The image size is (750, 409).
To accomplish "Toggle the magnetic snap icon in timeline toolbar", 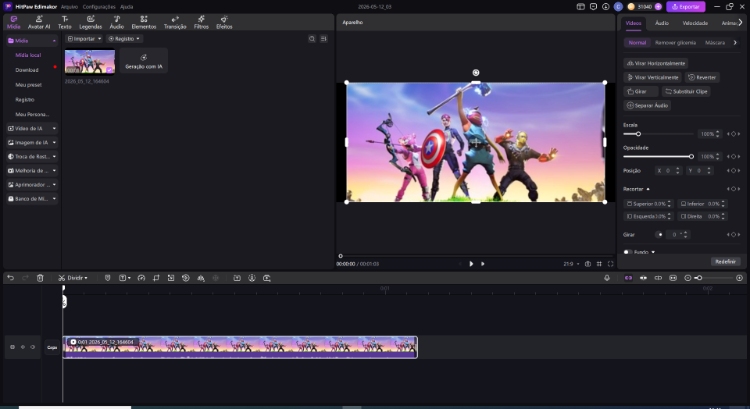I will 629,278.
